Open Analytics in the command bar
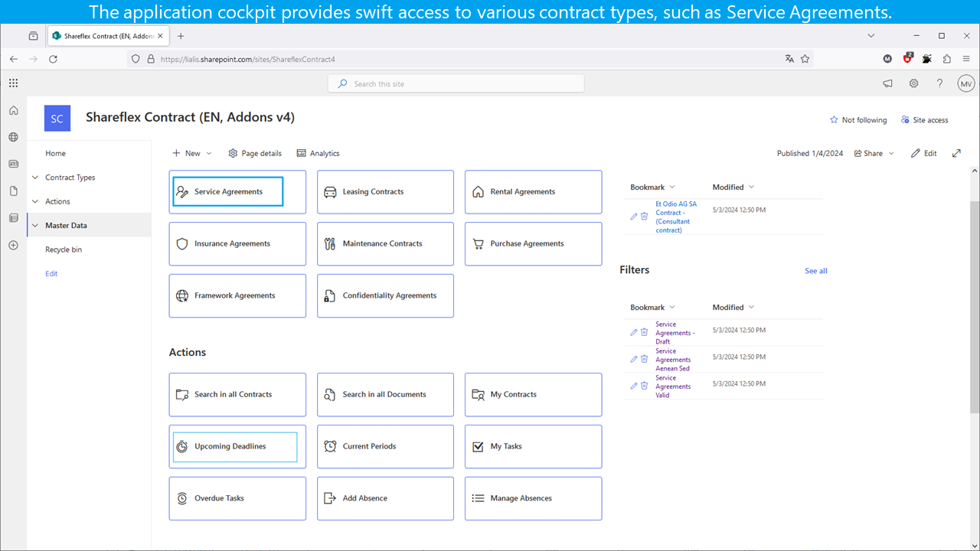 click(x=318, y=153)
